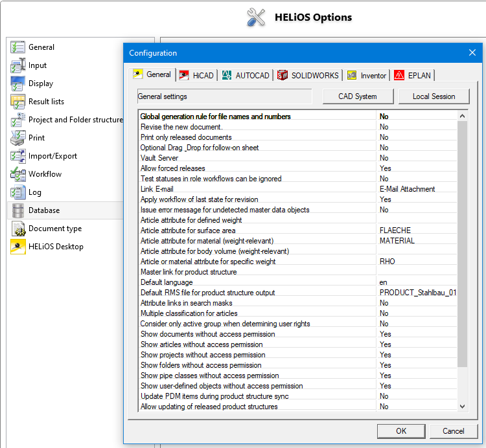Click the Result lists table icon
This screenshot has width=486, height=448.
(x=17, y=102)
